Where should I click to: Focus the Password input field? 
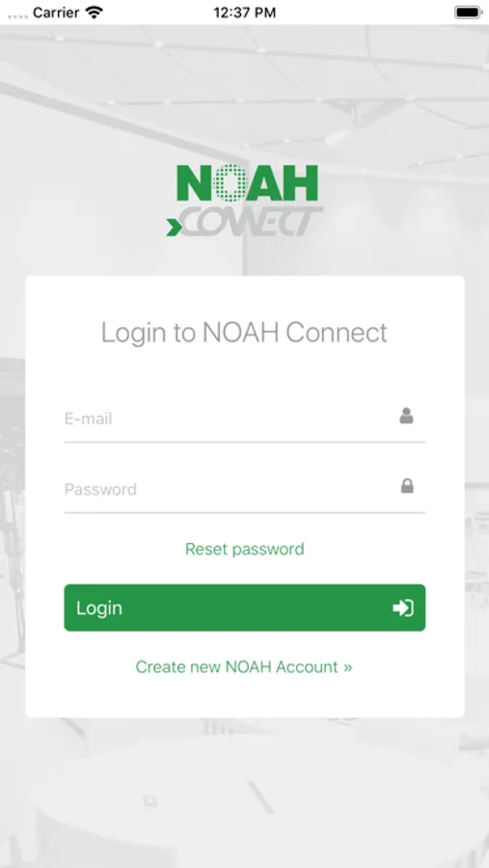tap(245, 489)
